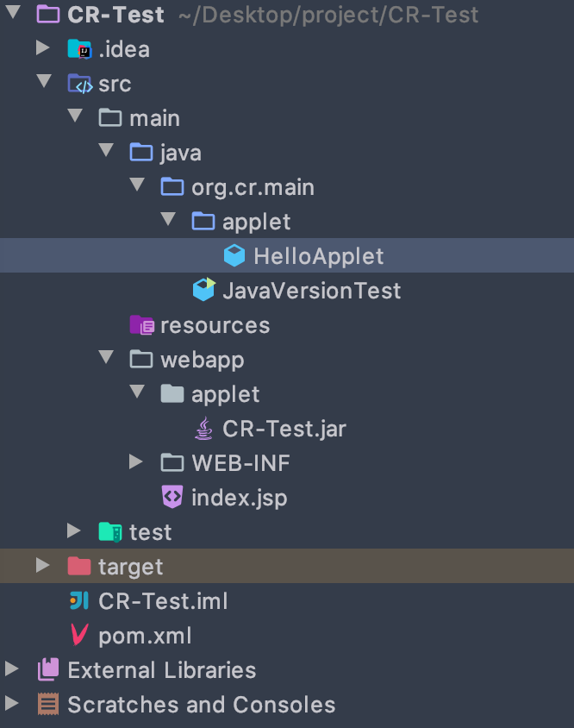Select the CR-Test project root label

pos(115,15)
